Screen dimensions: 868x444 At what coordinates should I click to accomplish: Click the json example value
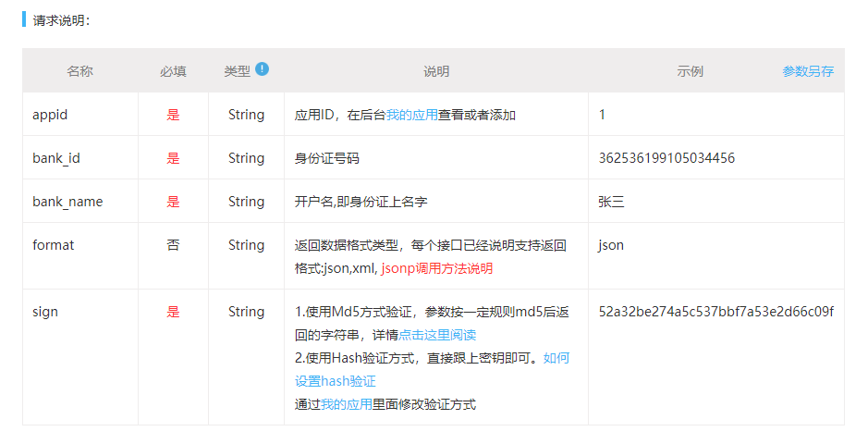[x=611, y=245]
